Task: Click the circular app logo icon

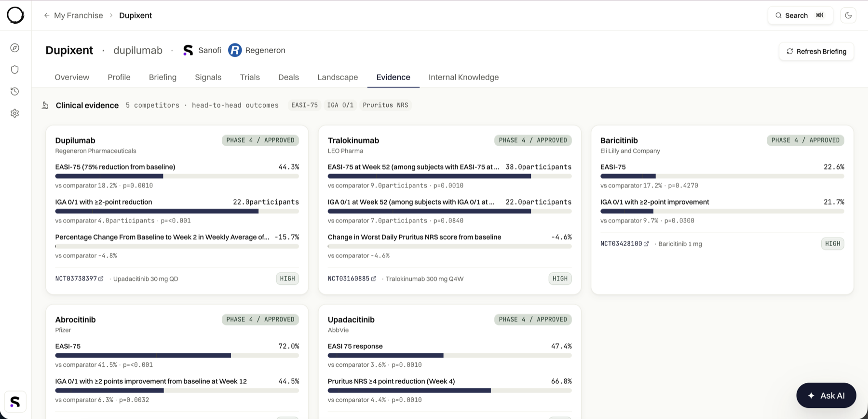Action: 15,15
